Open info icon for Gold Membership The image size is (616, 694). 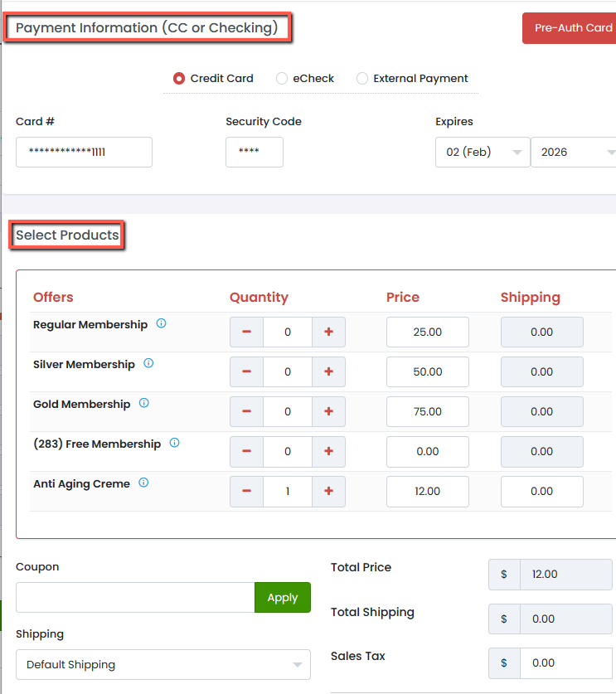143,403
